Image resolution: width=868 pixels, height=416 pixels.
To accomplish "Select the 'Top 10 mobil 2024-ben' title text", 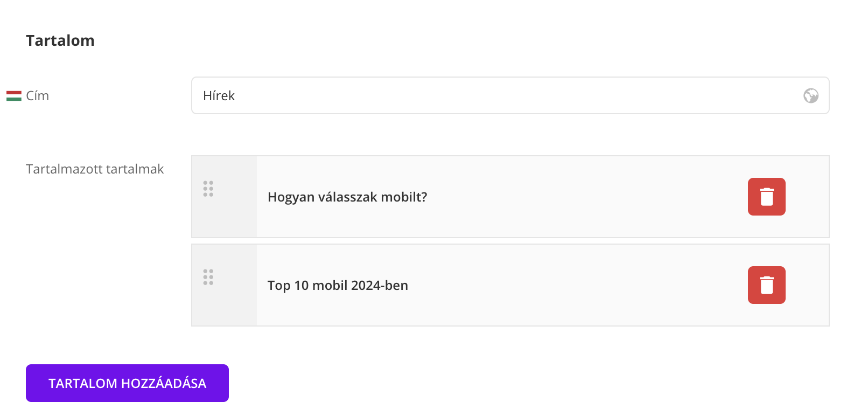I will (x=338, y=286).
